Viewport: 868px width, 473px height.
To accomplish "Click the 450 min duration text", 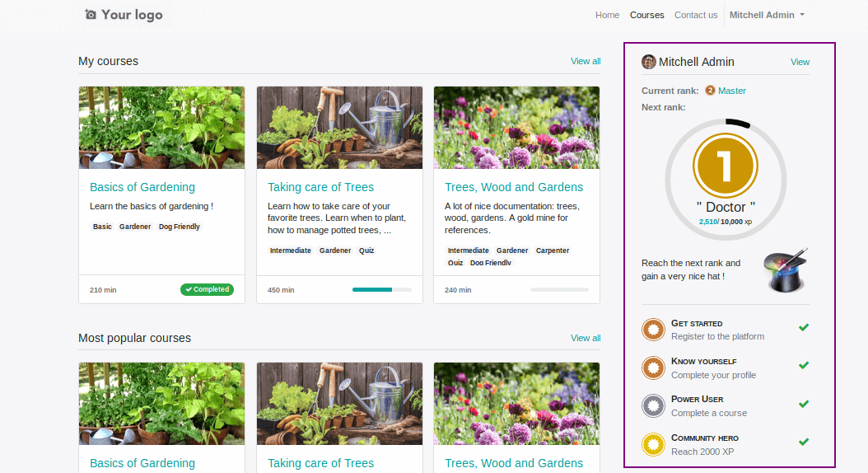I will (281, 290).
